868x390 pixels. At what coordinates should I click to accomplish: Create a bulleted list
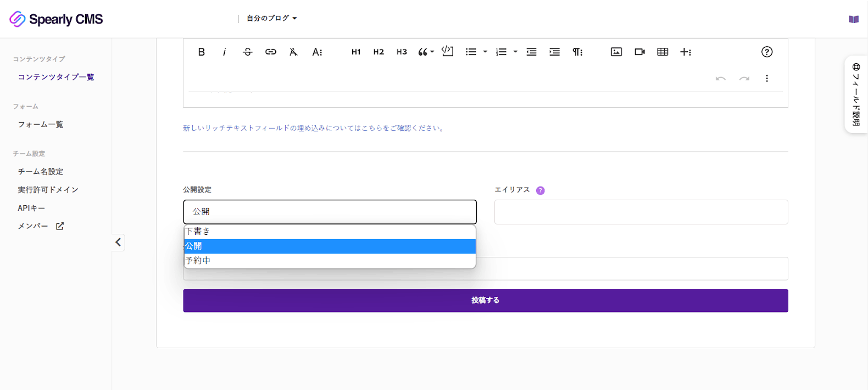point(471,52)
